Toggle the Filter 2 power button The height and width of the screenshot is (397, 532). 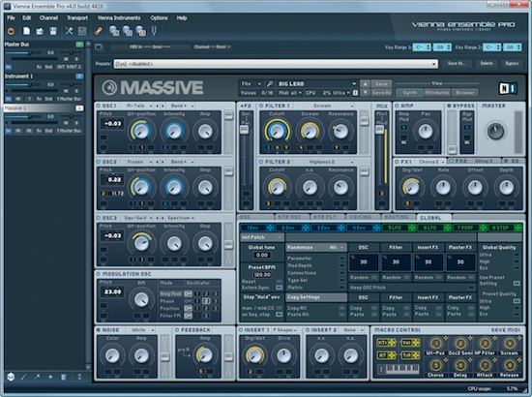coord(261,162)
